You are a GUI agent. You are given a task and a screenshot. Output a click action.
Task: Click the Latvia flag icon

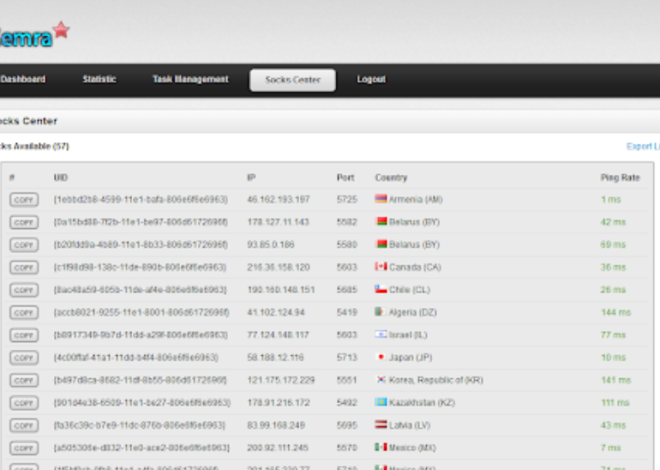pos(381,425)
